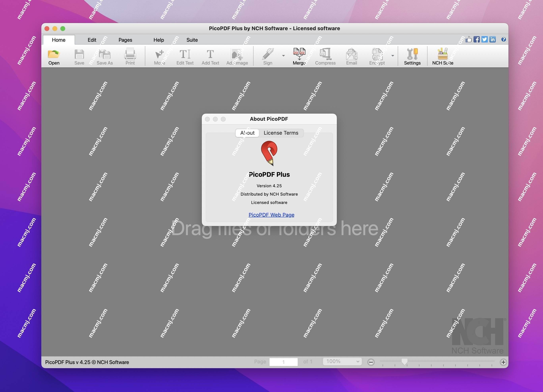Select the Edit Text tool
The height and width of the screenshot is (392, 543).
click(x=185, y=57)
